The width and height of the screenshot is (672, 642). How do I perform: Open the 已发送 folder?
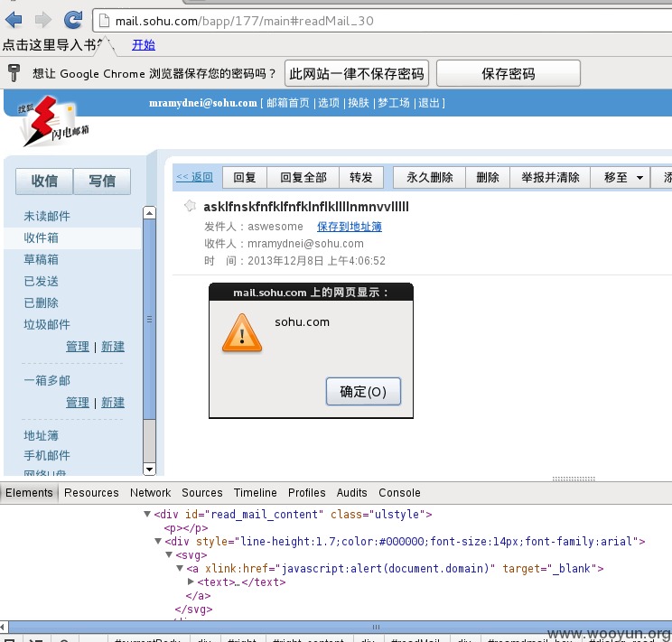[42, 281]
